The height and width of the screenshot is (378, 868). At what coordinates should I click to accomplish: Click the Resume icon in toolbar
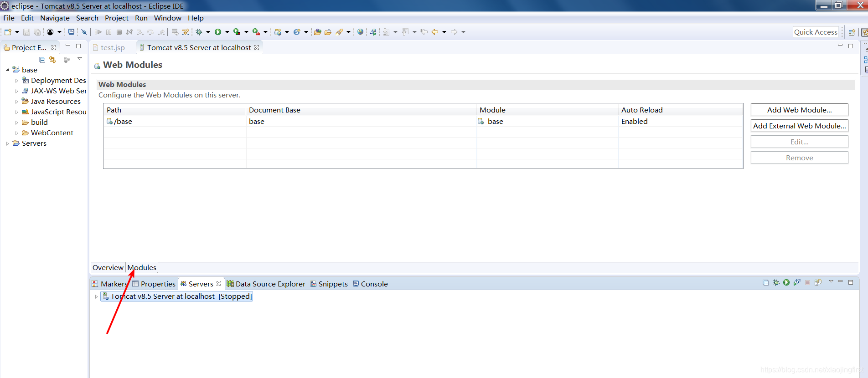98,32
